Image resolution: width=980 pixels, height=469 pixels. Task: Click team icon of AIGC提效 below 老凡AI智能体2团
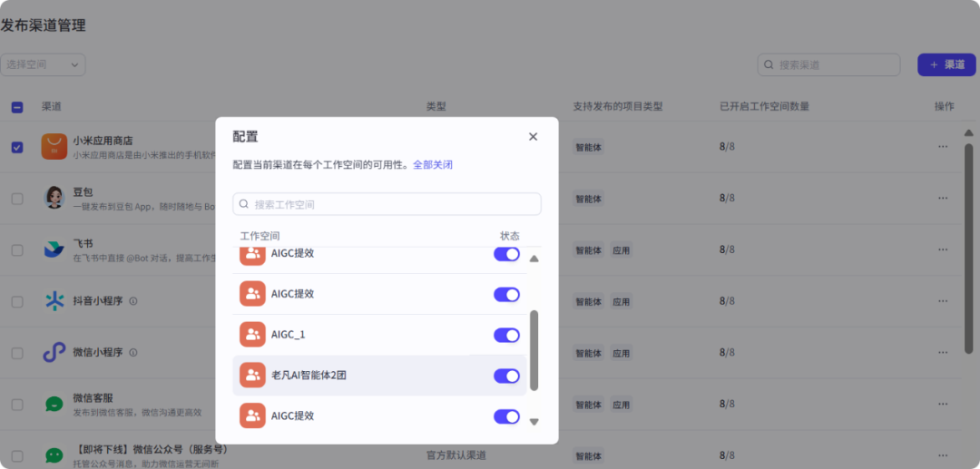[252, 415]
